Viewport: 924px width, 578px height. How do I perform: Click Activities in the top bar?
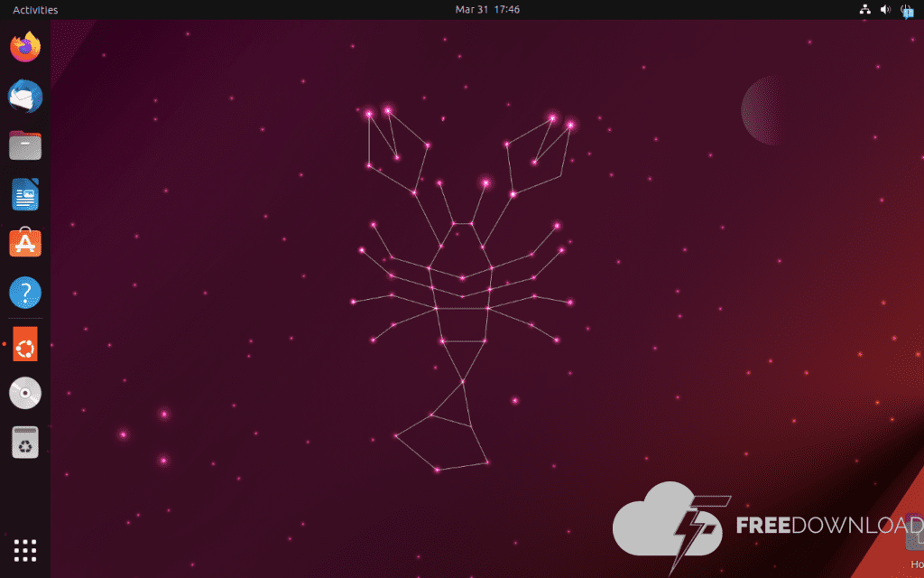point(35,10)
